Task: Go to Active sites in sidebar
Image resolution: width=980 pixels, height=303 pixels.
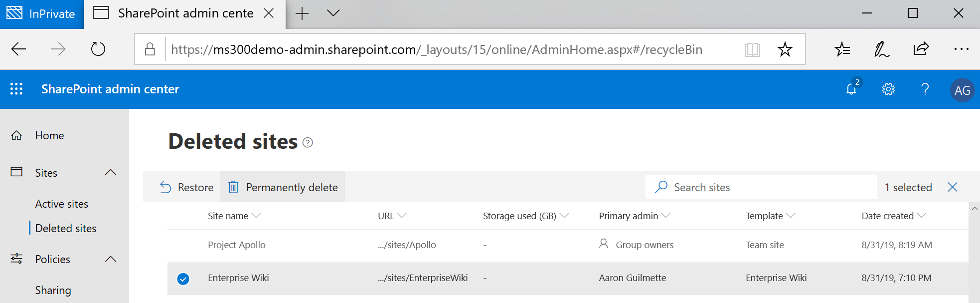Action: pyautogui.click(x=61, y=204)
